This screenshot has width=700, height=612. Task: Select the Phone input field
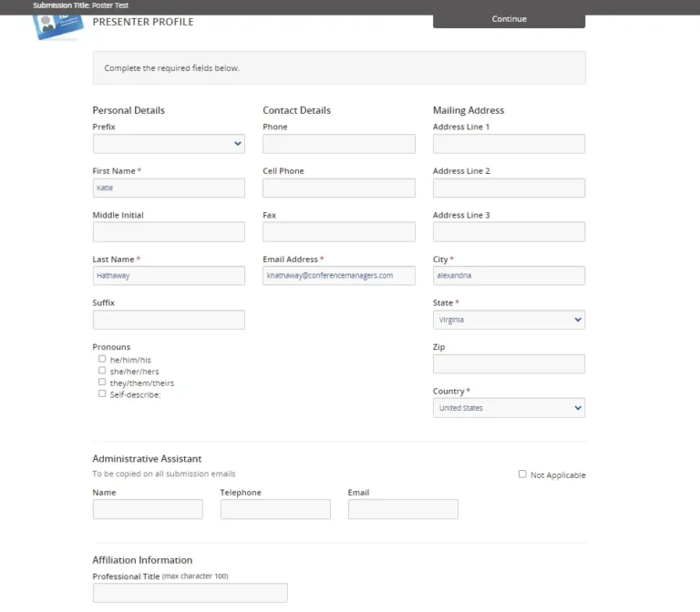coord(338,144)
